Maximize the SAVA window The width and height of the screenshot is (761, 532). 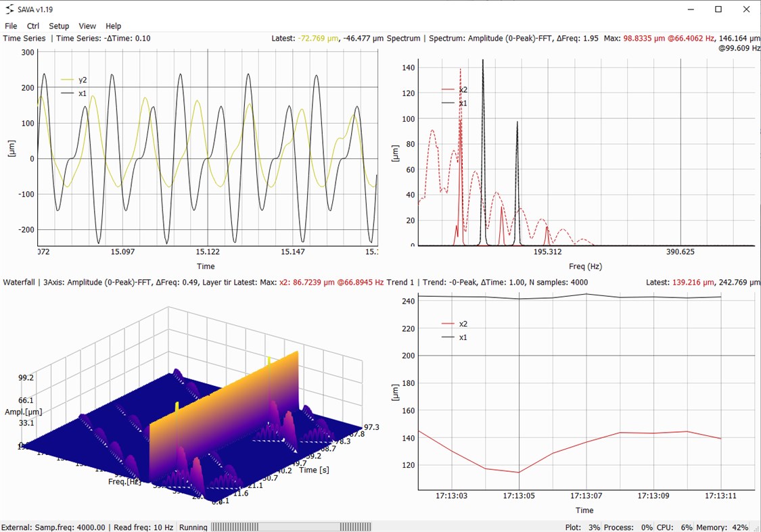(x=718, y=9)
